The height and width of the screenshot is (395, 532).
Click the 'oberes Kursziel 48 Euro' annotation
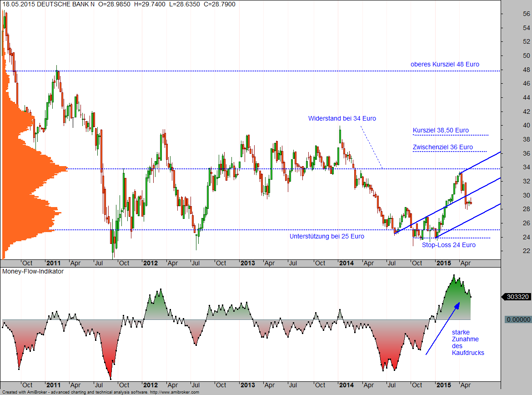[x=445, y=64]
